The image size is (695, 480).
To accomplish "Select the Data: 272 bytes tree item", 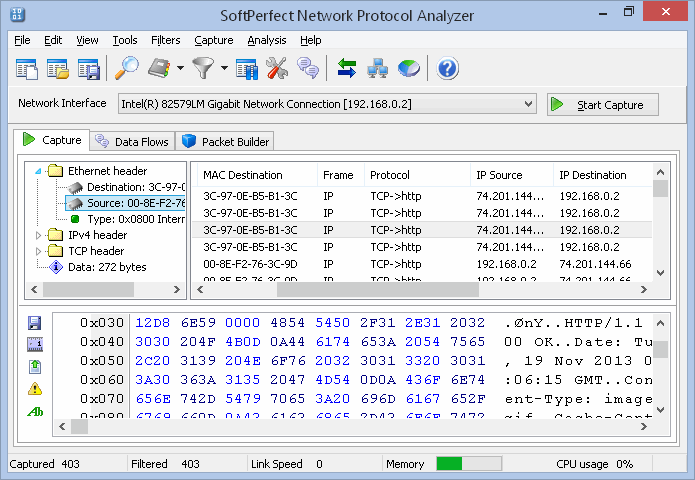I will click(106, 267).
